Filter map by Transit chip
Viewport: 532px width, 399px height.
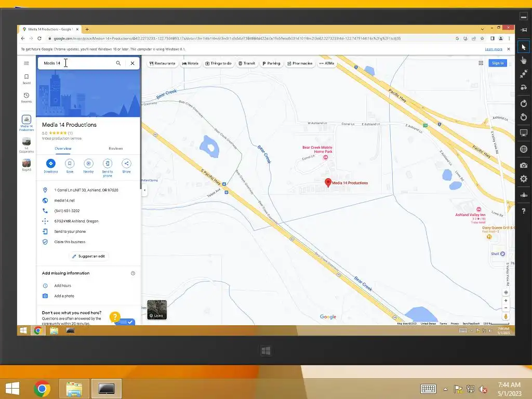[x=247, y=63]
